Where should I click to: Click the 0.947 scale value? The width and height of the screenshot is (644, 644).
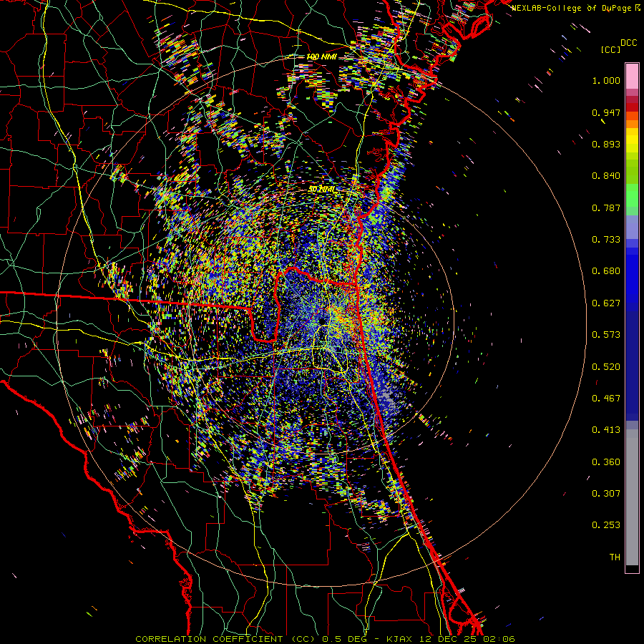[606, 112]
